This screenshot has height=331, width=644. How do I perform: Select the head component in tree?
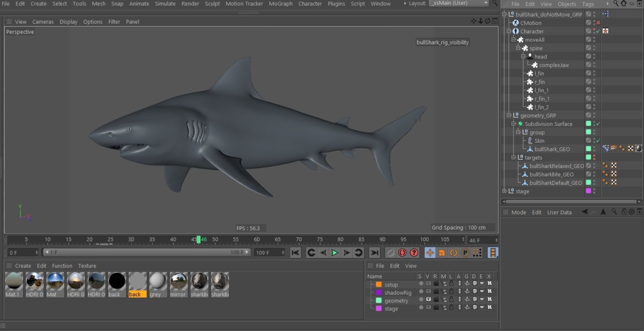click(540, 57)
